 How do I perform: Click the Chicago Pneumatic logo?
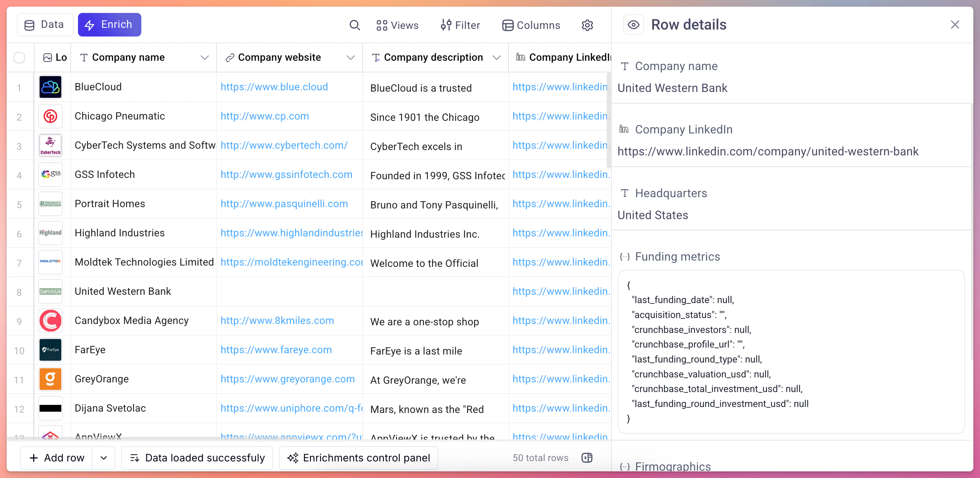(x=50, y=117)
